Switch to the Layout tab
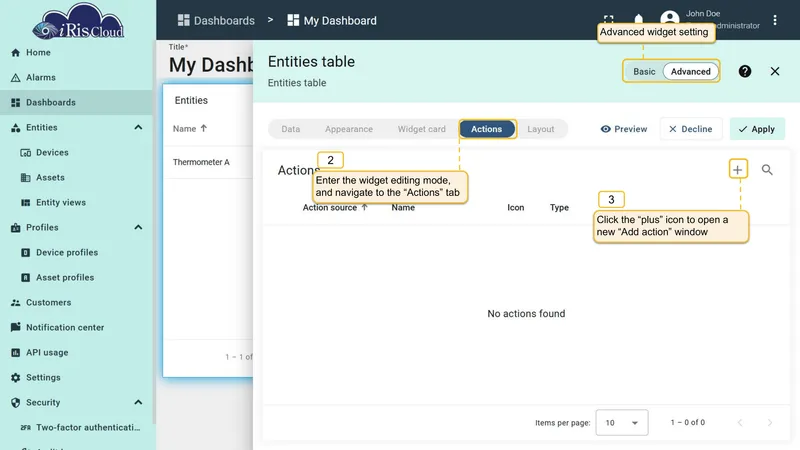 [540, 129]
